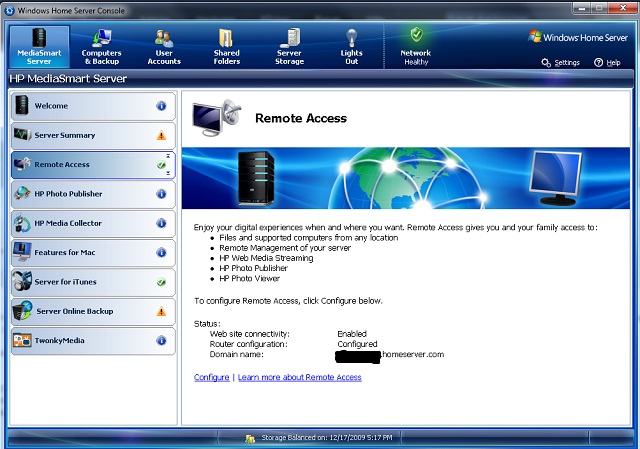Open HP Photo Publisher section
The width and height of the screenshot is (640, 449).
pyautogui.click(x=93, y=194)
